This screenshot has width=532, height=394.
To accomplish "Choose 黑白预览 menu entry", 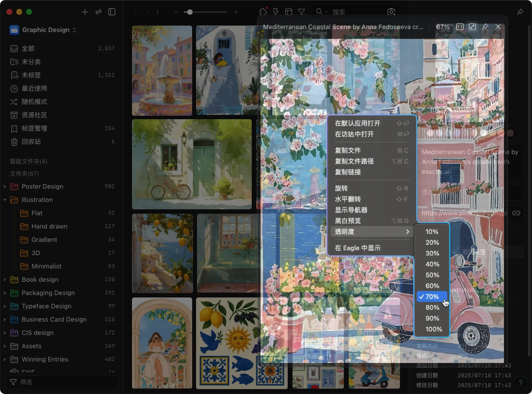I will [x=372, y=221].
